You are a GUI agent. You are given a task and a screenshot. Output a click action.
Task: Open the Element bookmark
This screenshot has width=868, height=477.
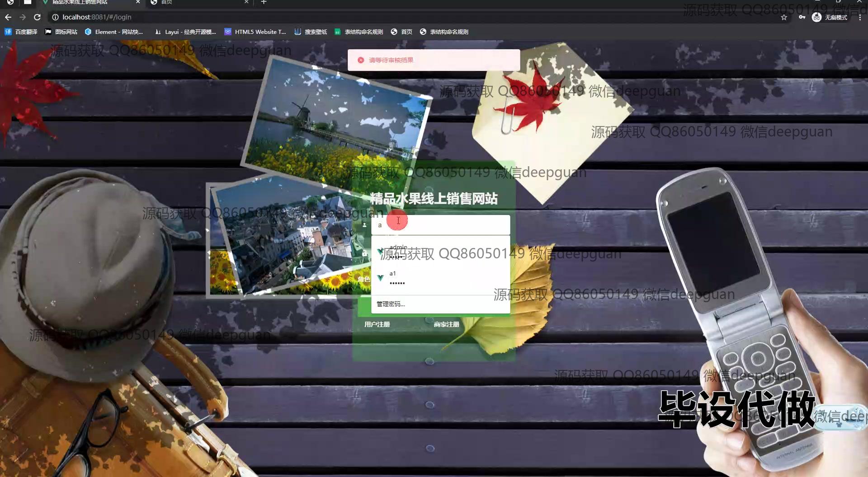click(113, 32)
